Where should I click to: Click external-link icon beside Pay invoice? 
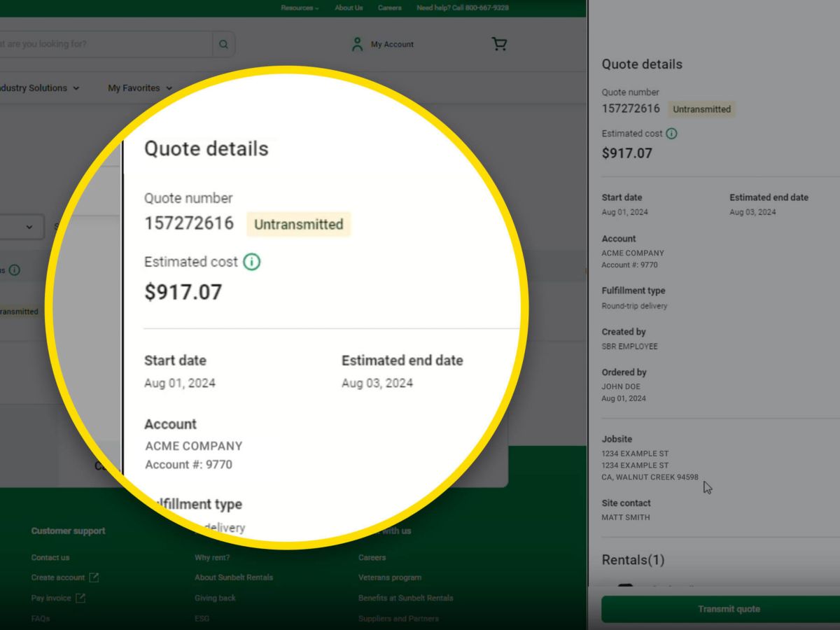pos(80,598)
